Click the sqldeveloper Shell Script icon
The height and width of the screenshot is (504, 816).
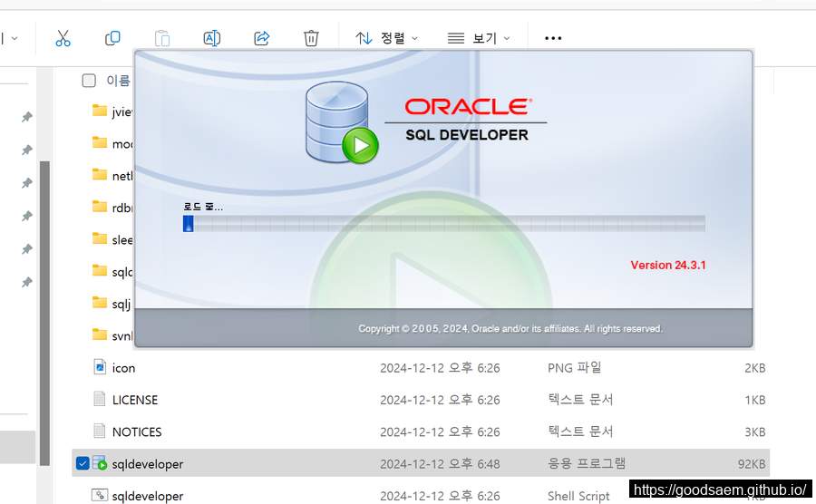tap(100, 495)
